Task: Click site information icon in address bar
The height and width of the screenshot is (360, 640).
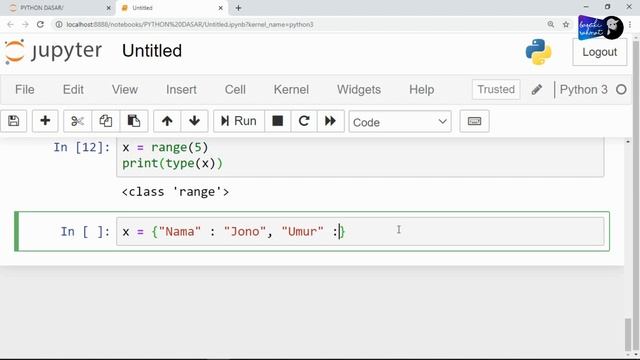Action: (x=59, y=24)
